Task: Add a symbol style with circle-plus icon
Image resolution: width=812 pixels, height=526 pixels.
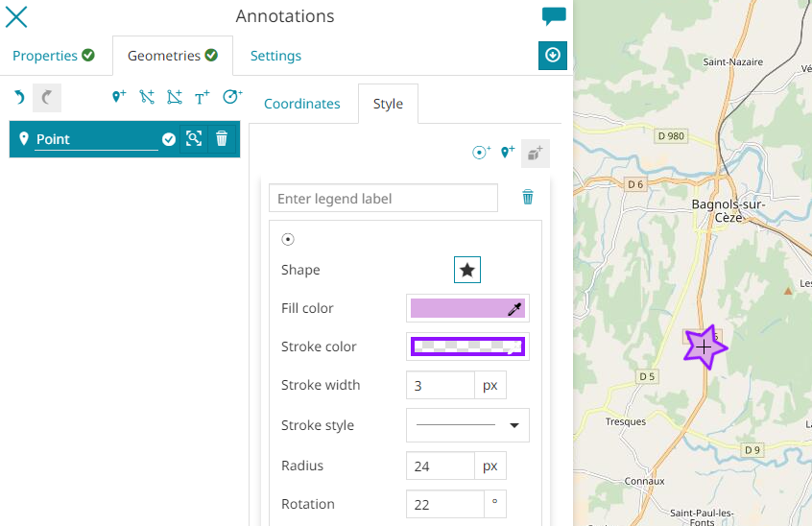Action: 481,152
